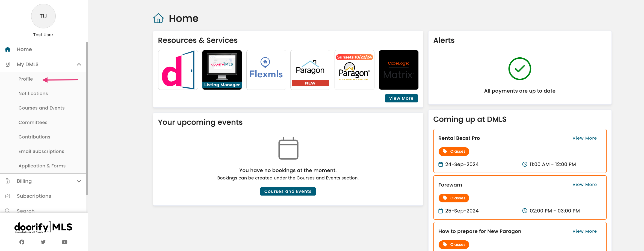This screenshot has height=251, width=644.
Task: Open the doorify Facebook page icon
Action: coord(22,242)
